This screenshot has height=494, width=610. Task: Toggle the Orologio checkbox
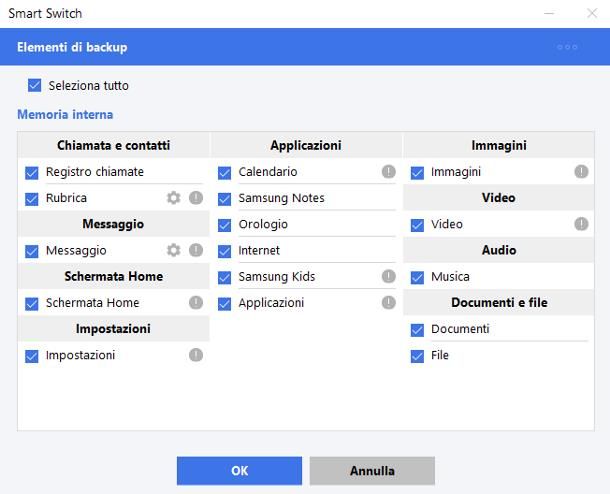[224, 226]
